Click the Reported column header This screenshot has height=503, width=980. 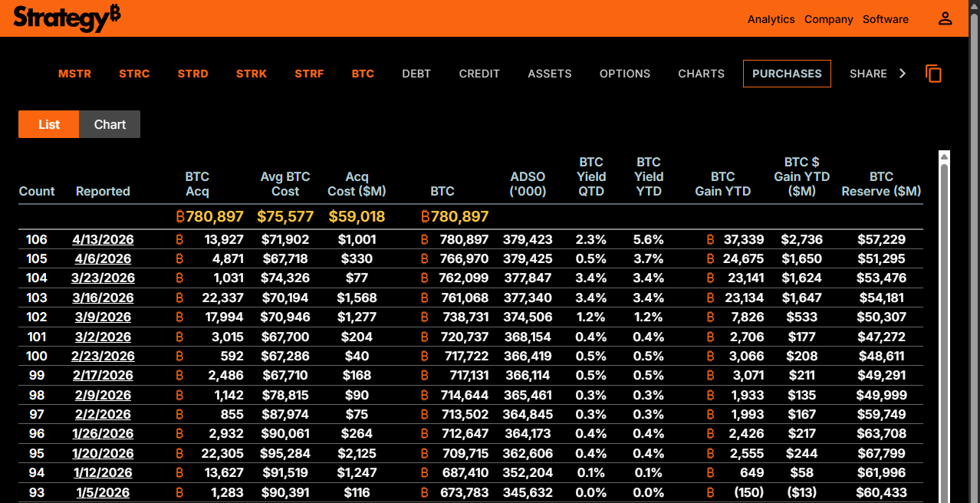[103, 191]
